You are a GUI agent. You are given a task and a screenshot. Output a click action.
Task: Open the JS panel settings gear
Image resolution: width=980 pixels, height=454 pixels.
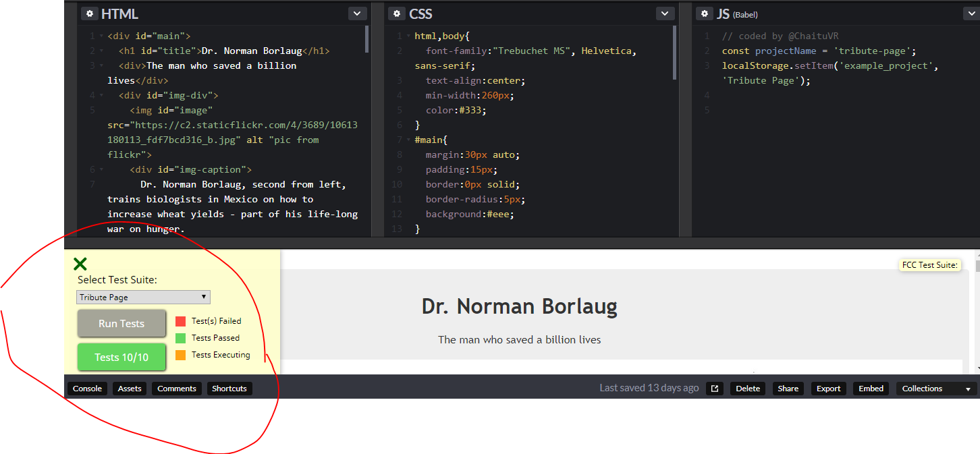tap(705, 13)
